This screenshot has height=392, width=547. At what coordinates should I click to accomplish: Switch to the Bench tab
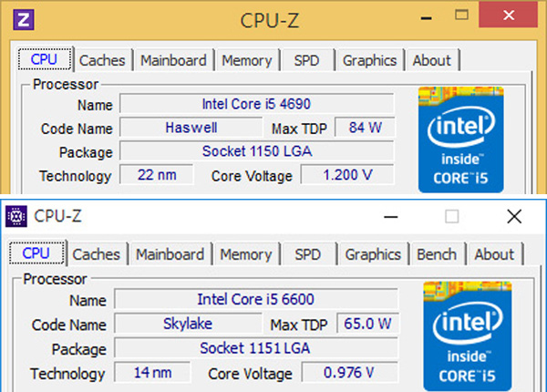tap(437, 254)
